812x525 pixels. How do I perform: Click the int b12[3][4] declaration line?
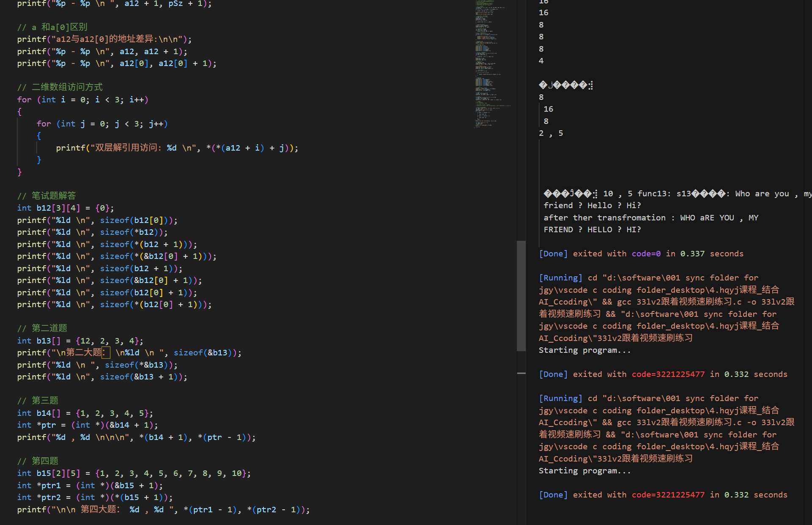point(66,208)
